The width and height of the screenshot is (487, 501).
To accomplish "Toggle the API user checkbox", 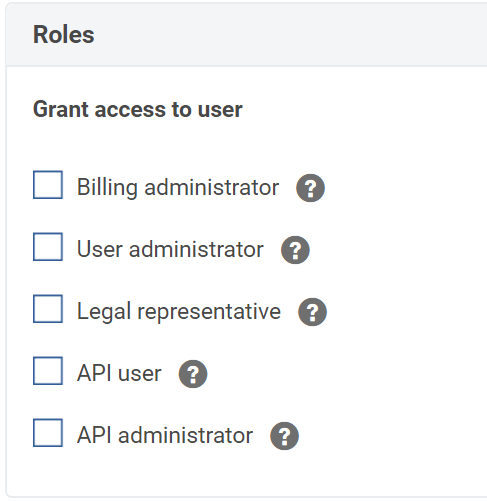I will tap(48, 371).
